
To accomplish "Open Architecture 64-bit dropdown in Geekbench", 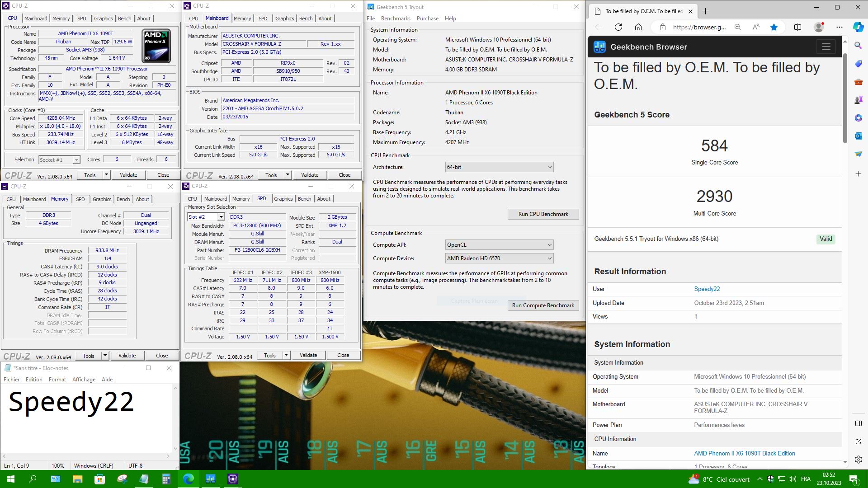I will coord(499,167).
